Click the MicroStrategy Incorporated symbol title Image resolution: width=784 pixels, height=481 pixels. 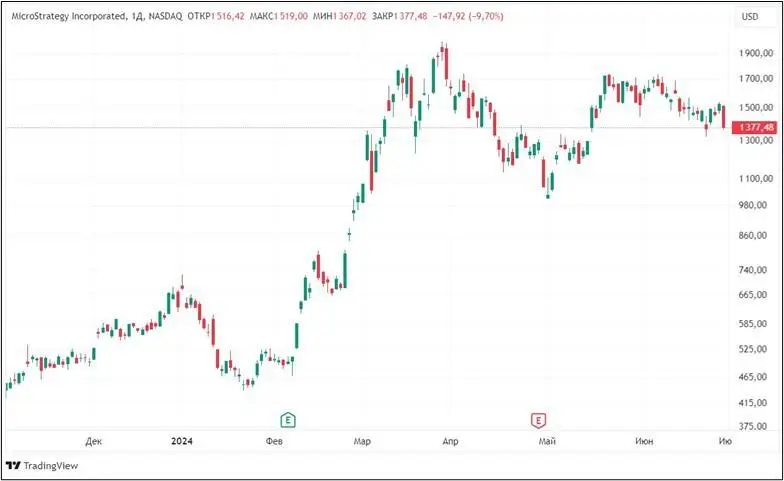coord(67,16)
